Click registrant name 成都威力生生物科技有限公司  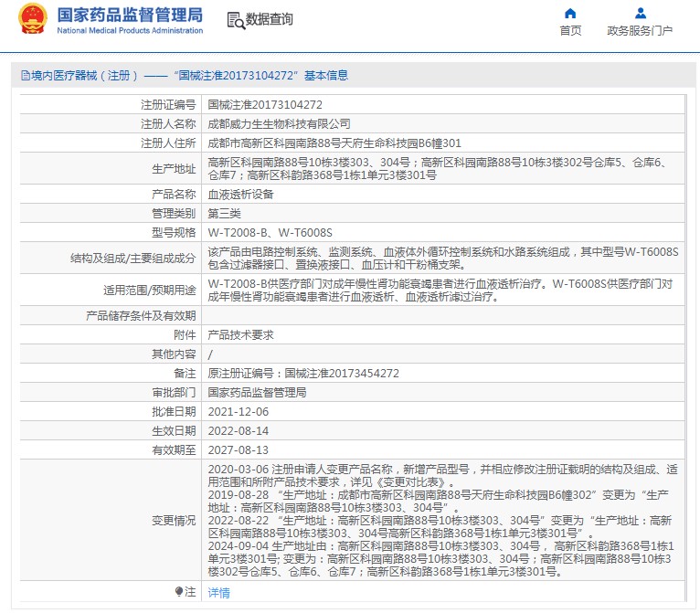(279, 123)
